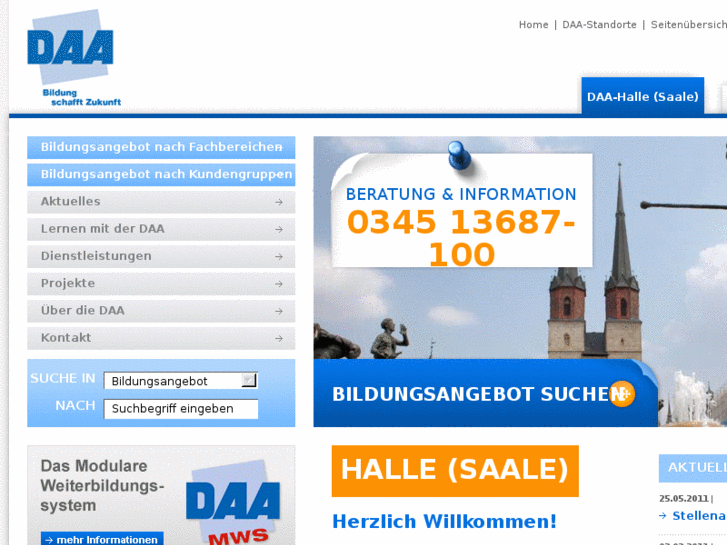This screenshot has height=545, width=727.
Task: Click Das Modulare Weiterbildungssystem text
Action: 102,486
